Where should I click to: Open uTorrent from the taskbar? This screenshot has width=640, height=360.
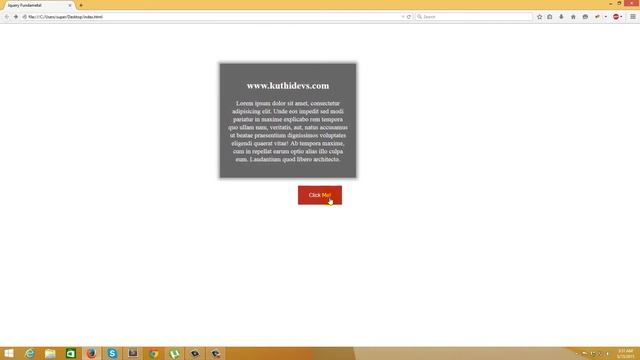[x=174, y=353]
